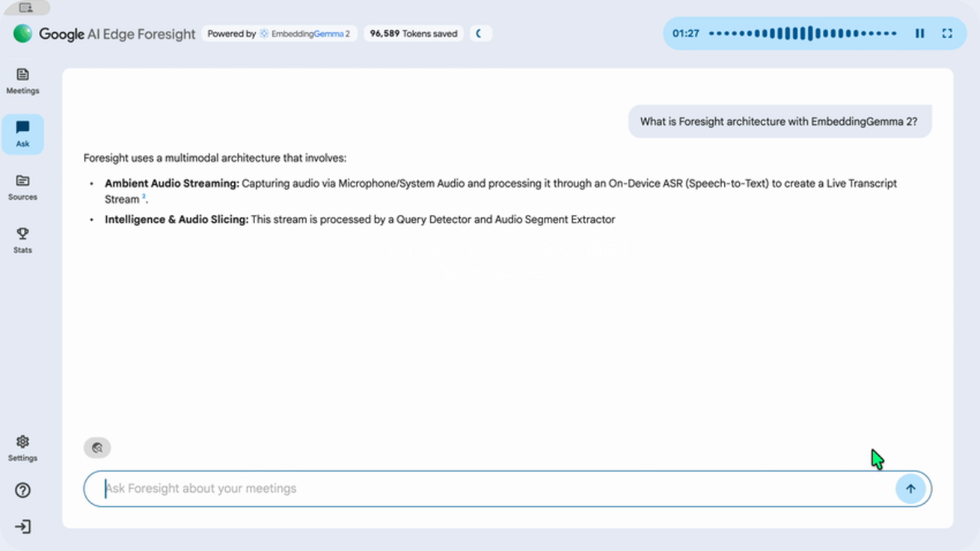
Task: Pause the audio recording
Action: (919, 34)
